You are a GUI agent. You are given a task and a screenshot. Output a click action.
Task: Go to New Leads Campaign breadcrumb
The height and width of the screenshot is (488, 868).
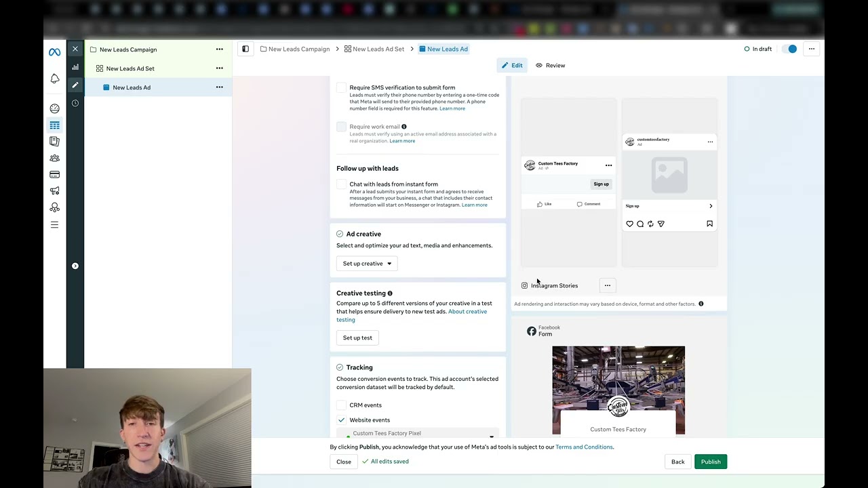tap(295, 49)
